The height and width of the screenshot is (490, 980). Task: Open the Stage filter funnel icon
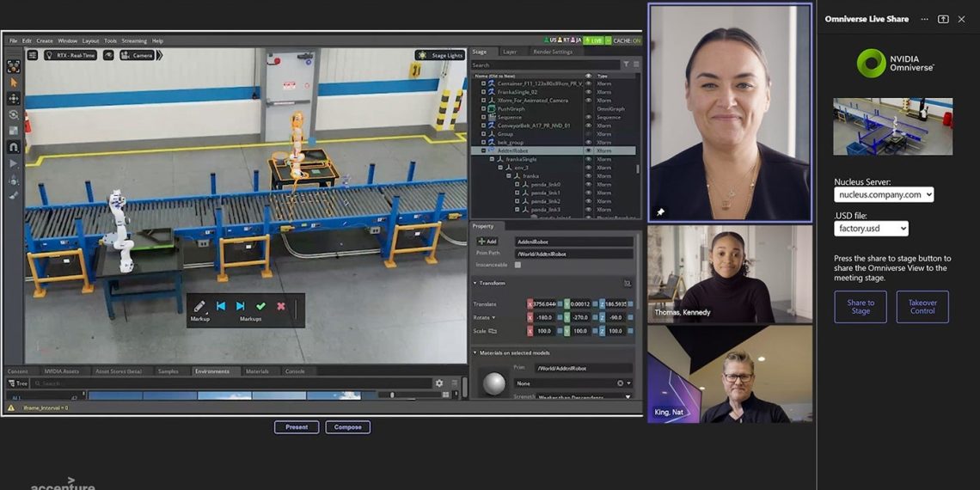pyautogui.click(x=626, y=64)
